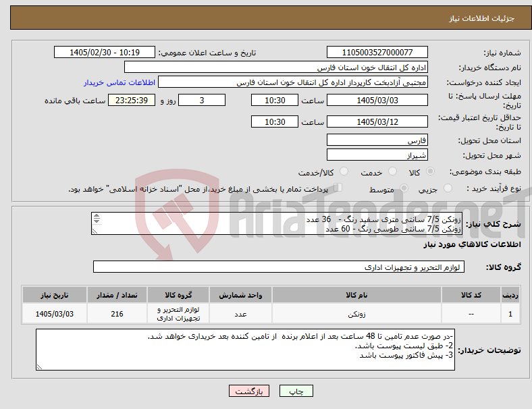The width and height of the screenshot is (532, 409).
Task: Click the delivery province field فارس
Action: coord(377,140)
